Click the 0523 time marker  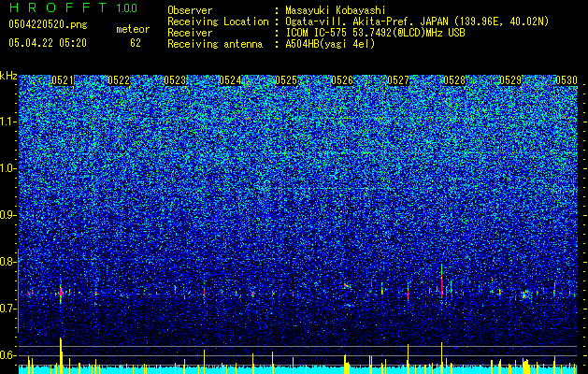click(175, 80)
